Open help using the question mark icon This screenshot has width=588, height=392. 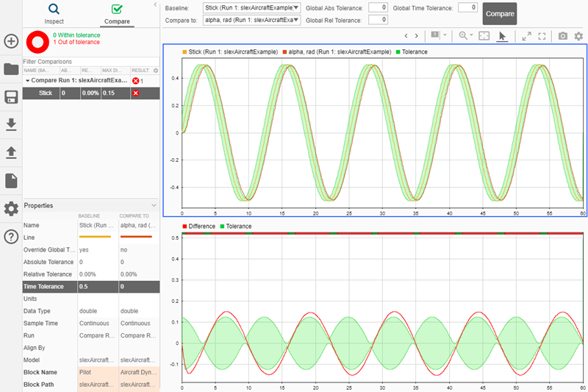click(x=11, y=236)
